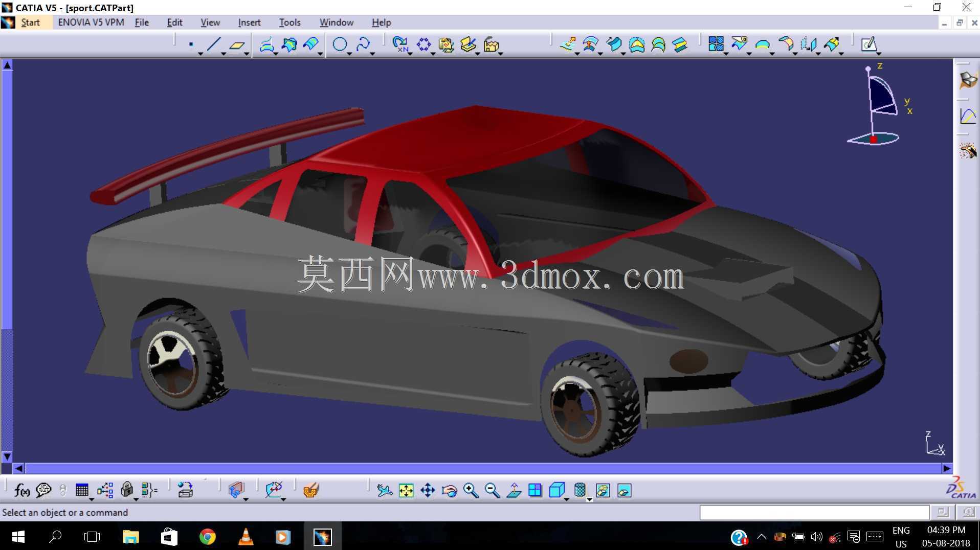Open the File menu
The image size is (980, 550).
click(142, 22)
